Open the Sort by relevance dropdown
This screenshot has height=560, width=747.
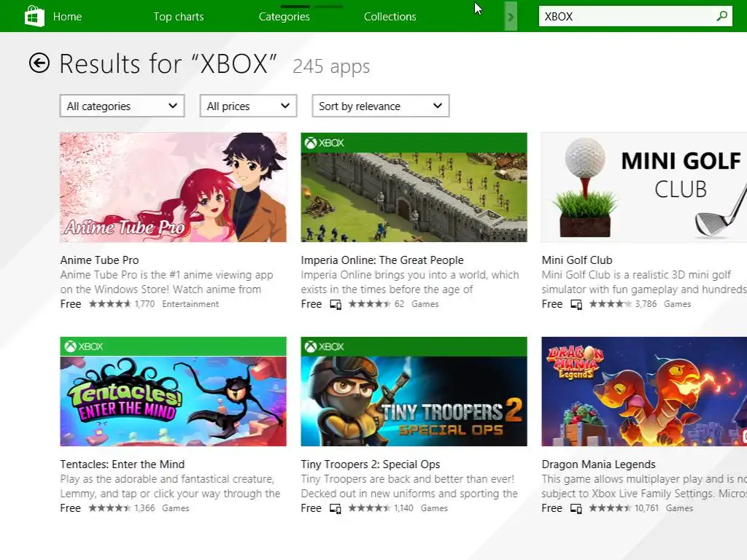pyautogui.click(x=381, y=106)
